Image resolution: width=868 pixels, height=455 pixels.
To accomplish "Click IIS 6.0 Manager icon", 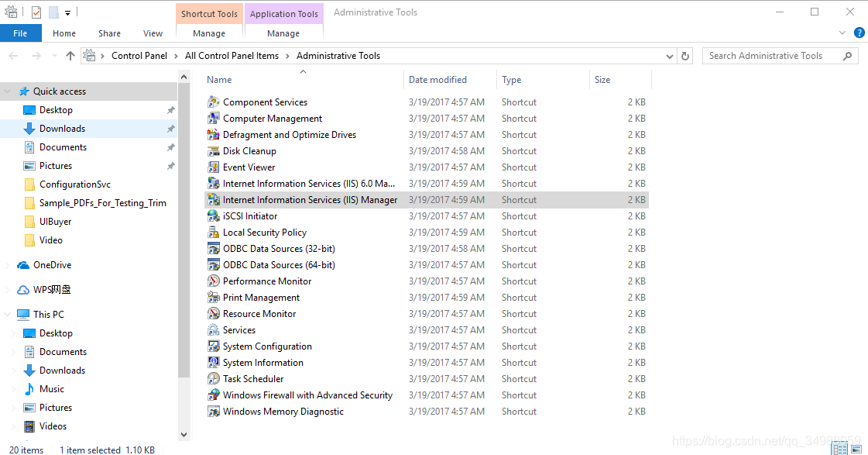I will click(x=213, y=184).
